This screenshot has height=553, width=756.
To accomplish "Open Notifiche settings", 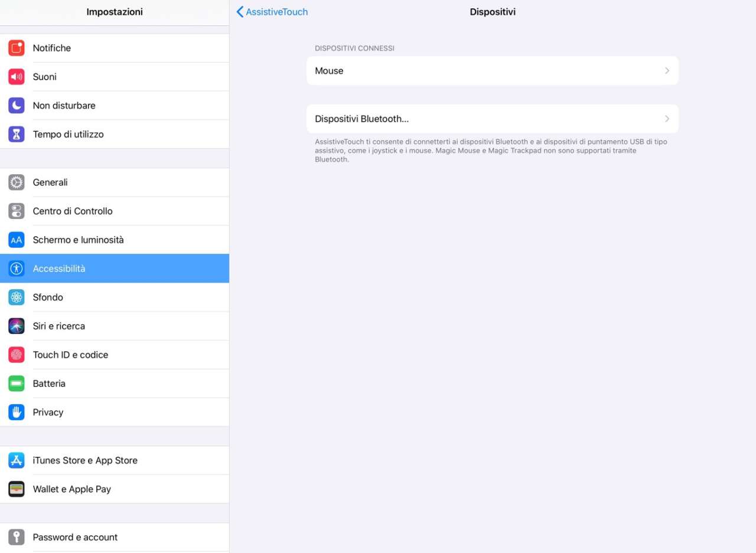I will (115, 48).
